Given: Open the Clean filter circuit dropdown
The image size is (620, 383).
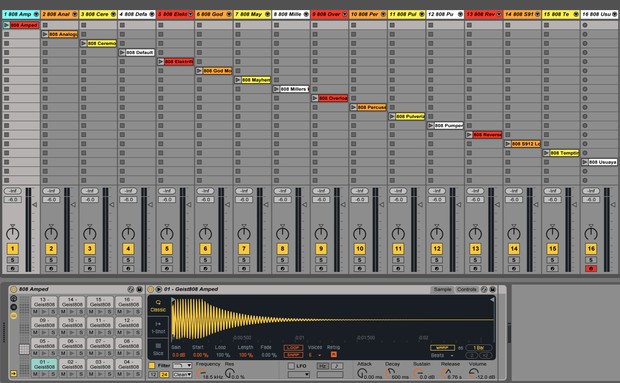Looking at the screenshot, I should pyautogui.click(x=182, y=374).
